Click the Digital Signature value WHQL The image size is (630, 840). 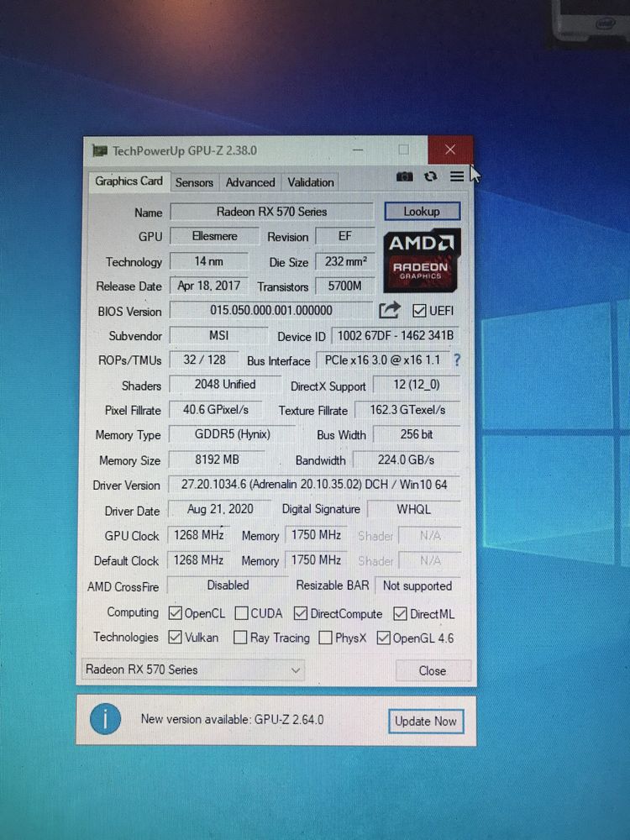[413, 510]
